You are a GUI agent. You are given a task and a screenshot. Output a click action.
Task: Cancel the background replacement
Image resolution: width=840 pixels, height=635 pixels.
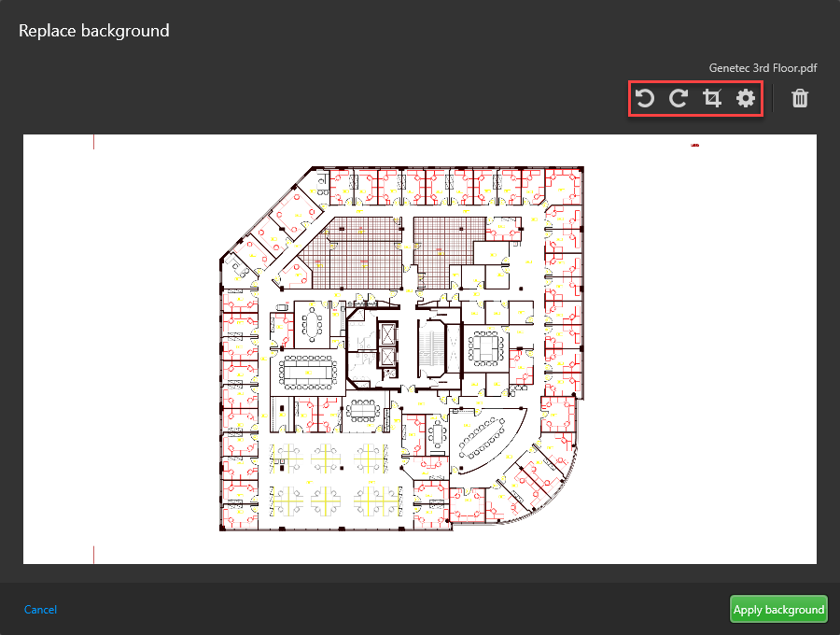40,609
